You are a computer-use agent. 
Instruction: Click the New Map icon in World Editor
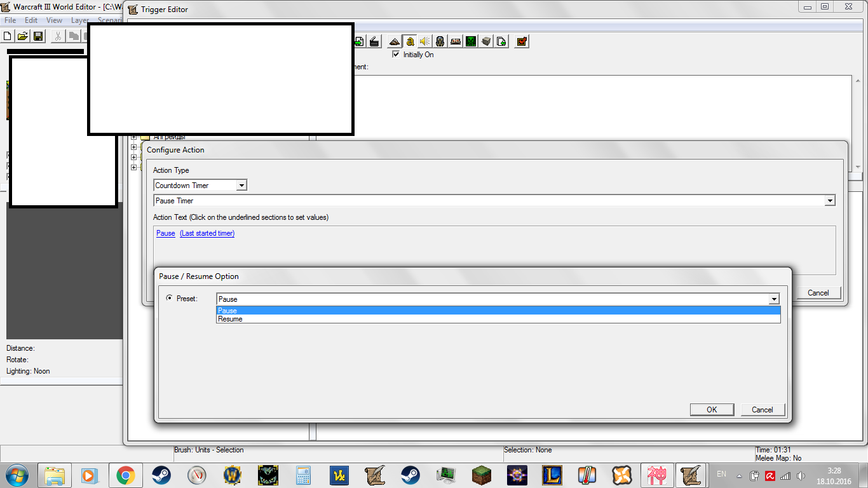pyautogui.click(x=9, y=36)
